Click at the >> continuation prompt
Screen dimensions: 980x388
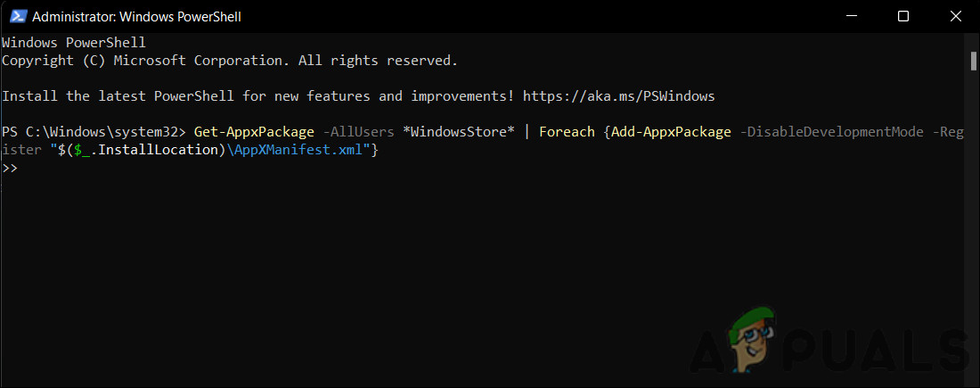(x=11, y=167)
